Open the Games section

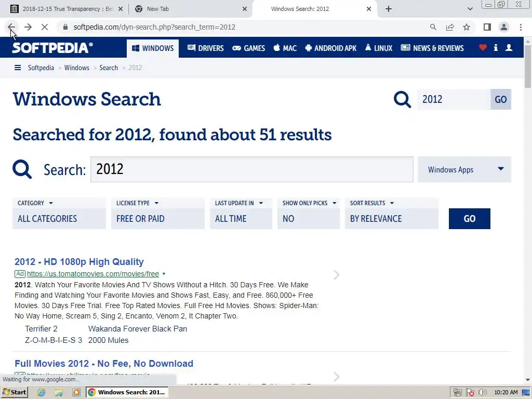tap(249, 48)
